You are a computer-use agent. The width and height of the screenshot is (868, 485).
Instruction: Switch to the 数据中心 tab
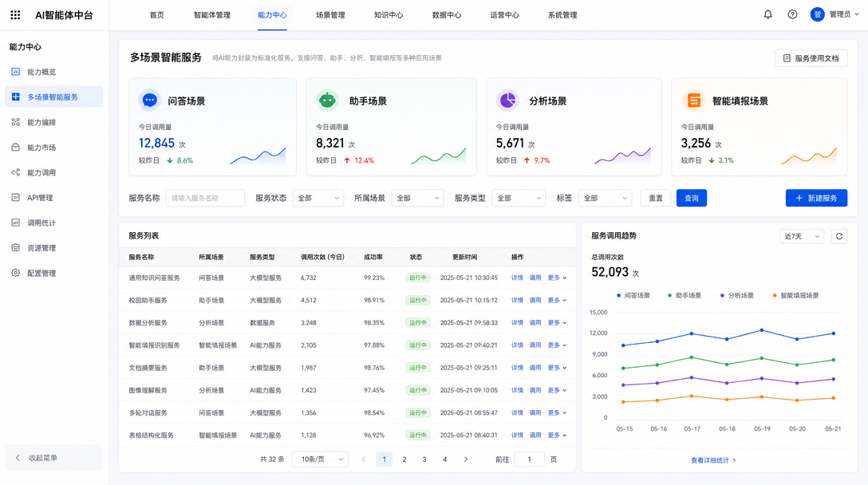pos(447,15)
